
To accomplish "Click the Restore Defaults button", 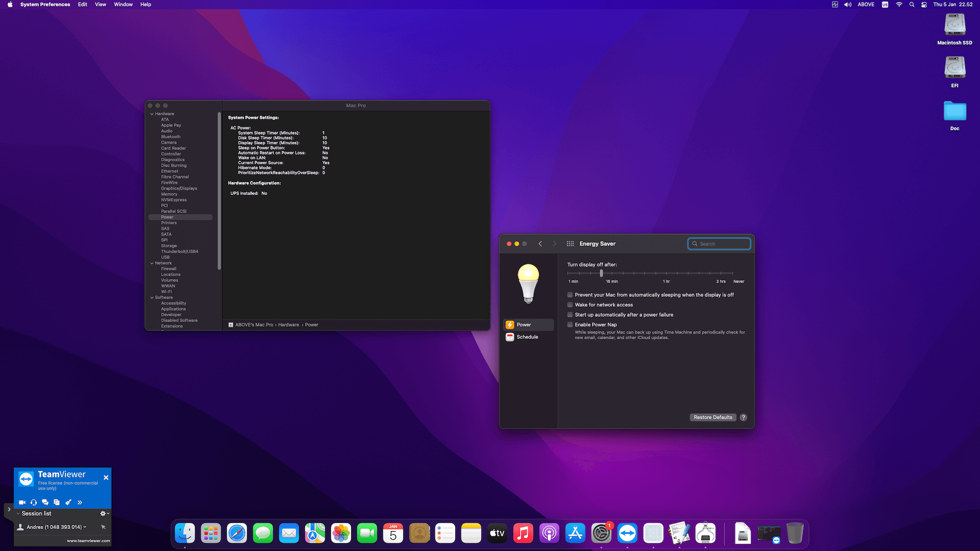I will pos(713,417).
